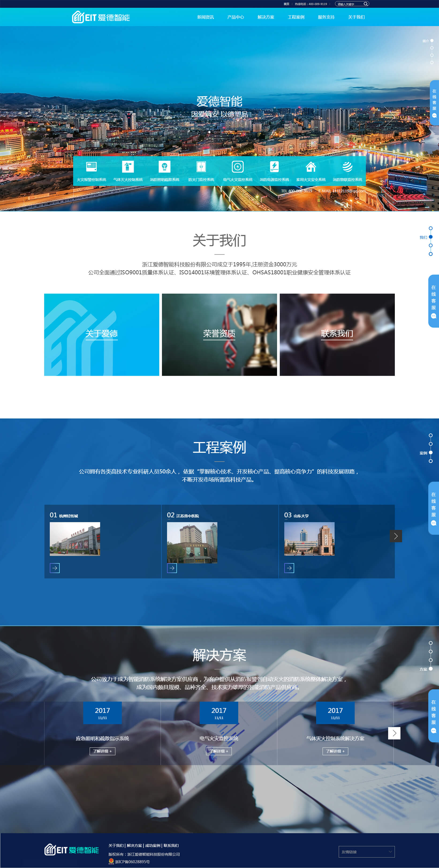439x868 pixels.
Task: Show next engineering cases with right arrow
Action: coord(396,536)
